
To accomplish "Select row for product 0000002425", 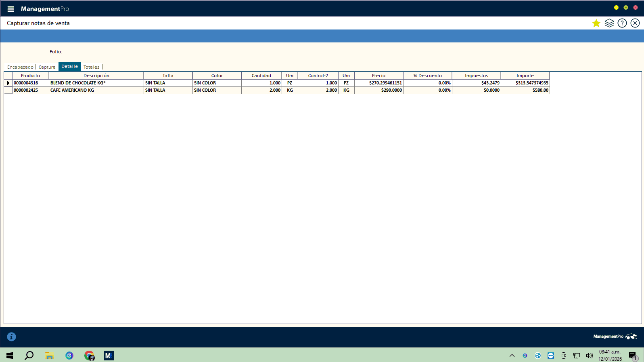I will 8,90.
